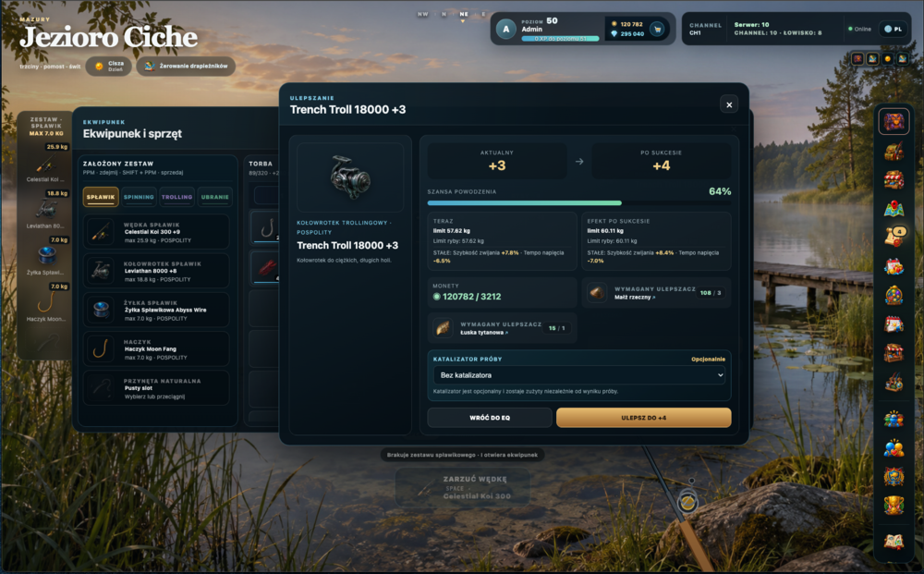This screenshot has height=574, width=924.
Task: Open the Katalizator próby dropdown
Action: coord(579,374)
